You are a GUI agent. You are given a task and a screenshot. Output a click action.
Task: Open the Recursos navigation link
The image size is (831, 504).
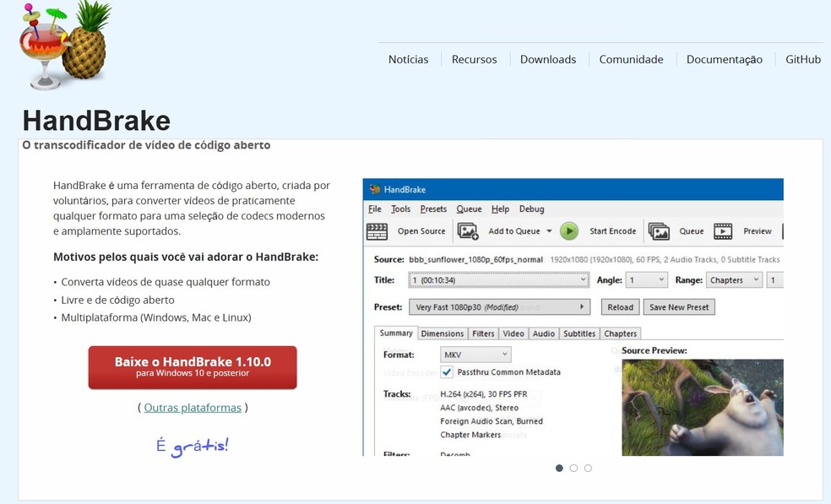pyautogui.click(x=475, y=59)
